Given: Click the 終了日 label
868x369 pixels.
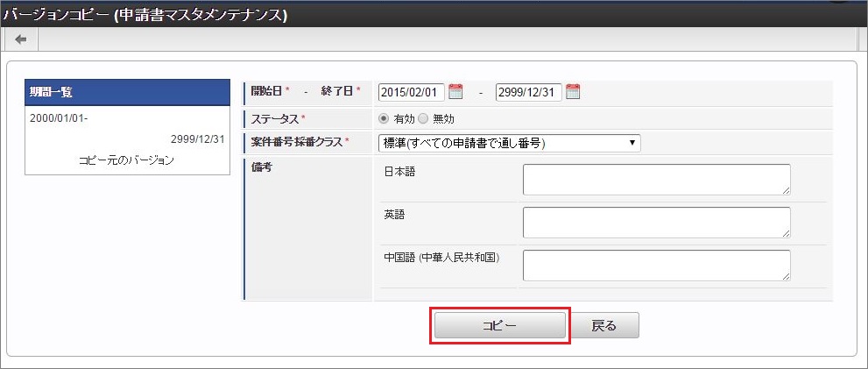Looking at the screenshot, I should [336, 91].
